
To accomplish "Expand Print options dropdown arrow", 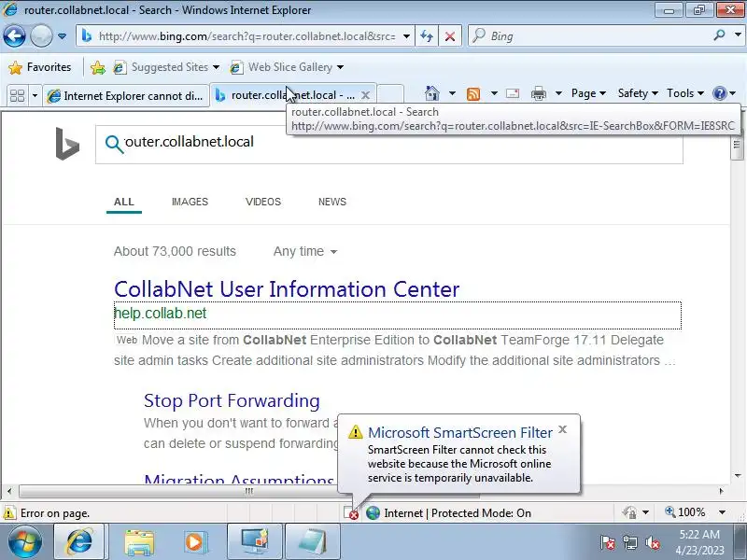I will [x=558, y=93].
